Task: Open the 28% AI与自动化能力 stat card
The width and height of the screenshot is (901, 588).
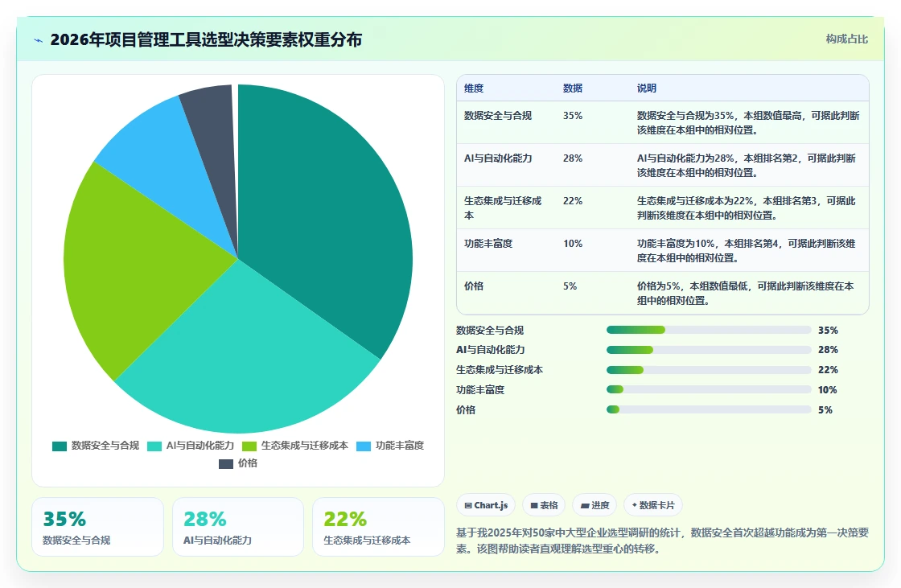Action: (238, 527)
